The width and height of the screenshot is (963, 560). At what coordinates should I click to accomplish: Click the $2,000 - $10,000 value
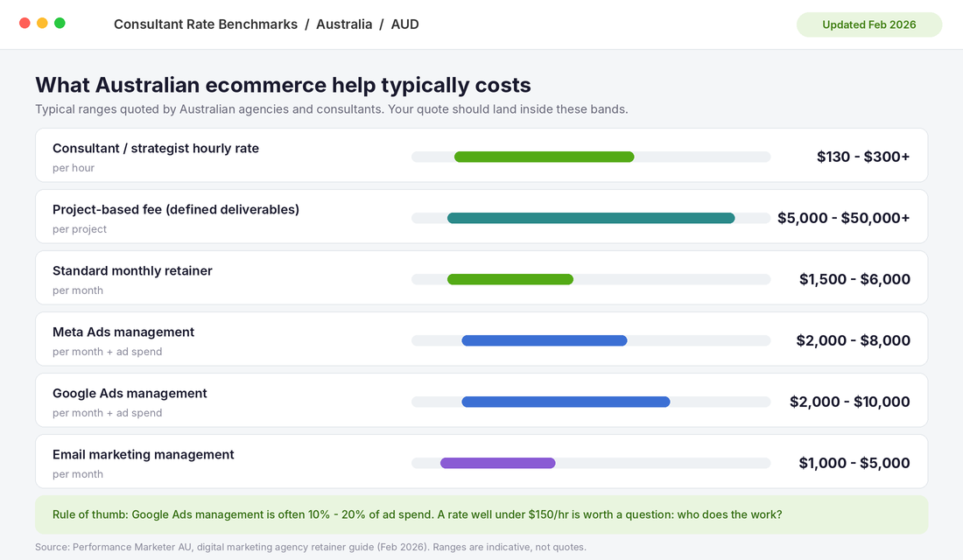tap(850, 402)
